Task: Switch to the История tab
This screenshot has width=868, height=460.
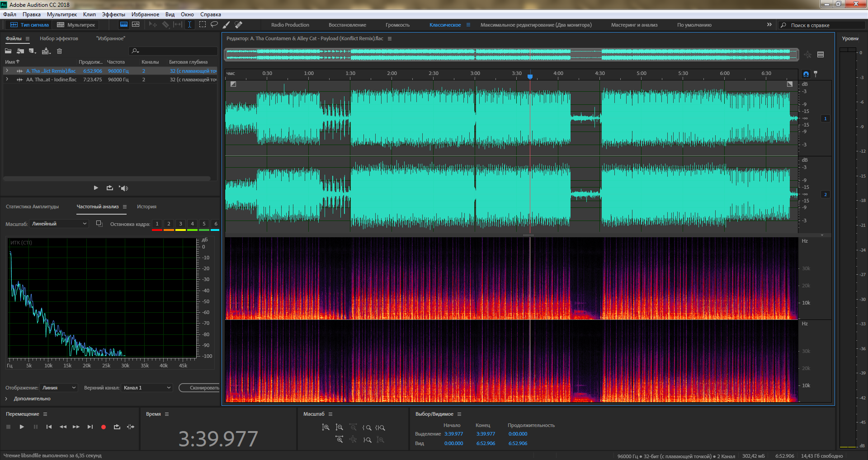Action: [x=146, y=207]
